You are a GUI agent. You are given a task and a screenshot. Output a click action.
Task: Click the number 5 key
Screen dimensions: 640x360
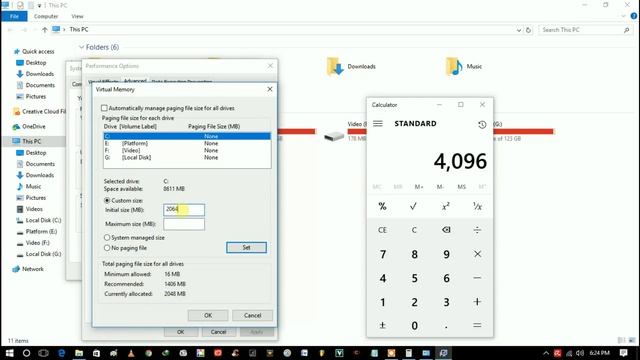click(414, 278)
